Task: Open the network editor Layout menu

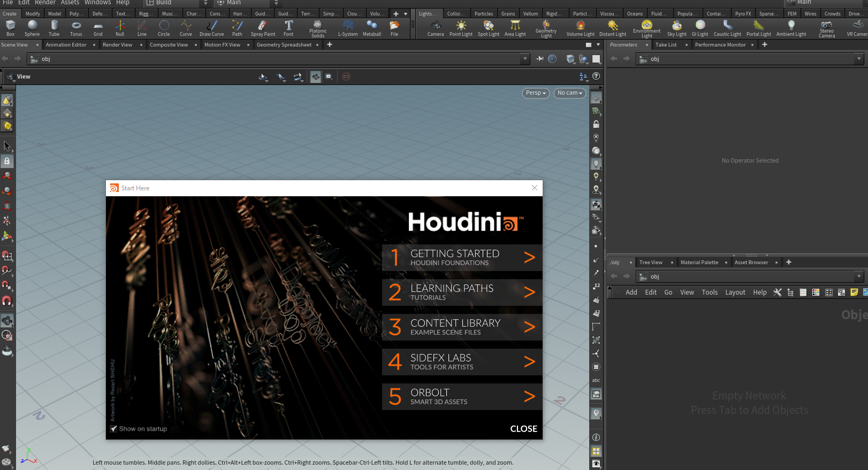Action: point(735,292)
